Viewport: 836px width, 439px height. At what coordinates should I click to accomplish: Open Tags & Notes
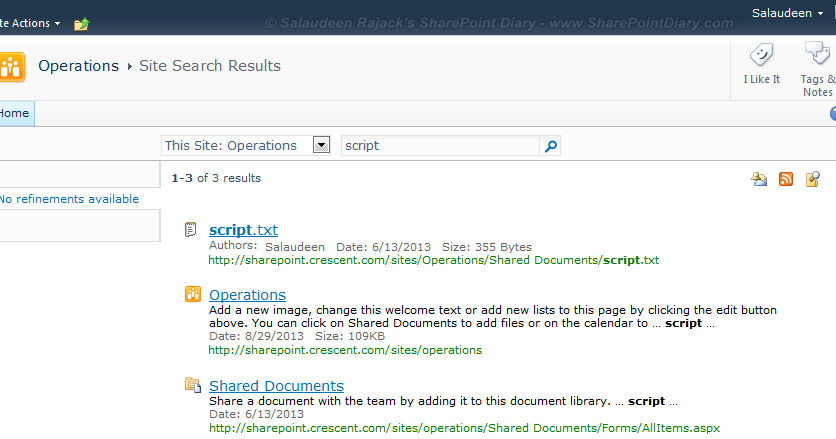(817, 69)
